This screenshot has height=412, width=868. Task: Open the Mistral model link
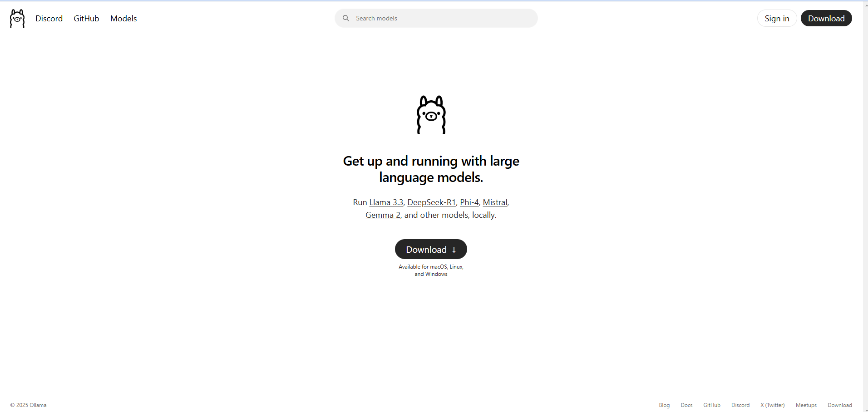click(495, 202)
